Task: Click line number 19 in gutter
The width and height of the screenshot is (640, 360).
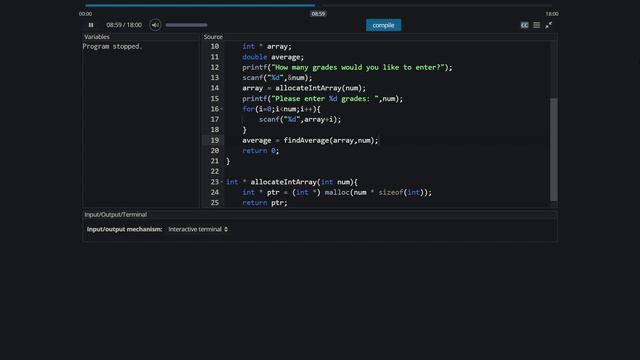Action: 215,140
